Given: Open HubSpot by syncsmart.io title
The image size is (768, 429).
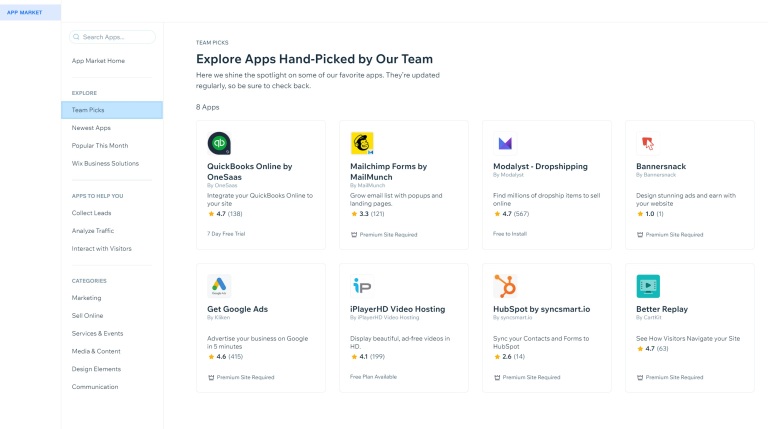Looking at the screenshot, I should tap(542, 309).
